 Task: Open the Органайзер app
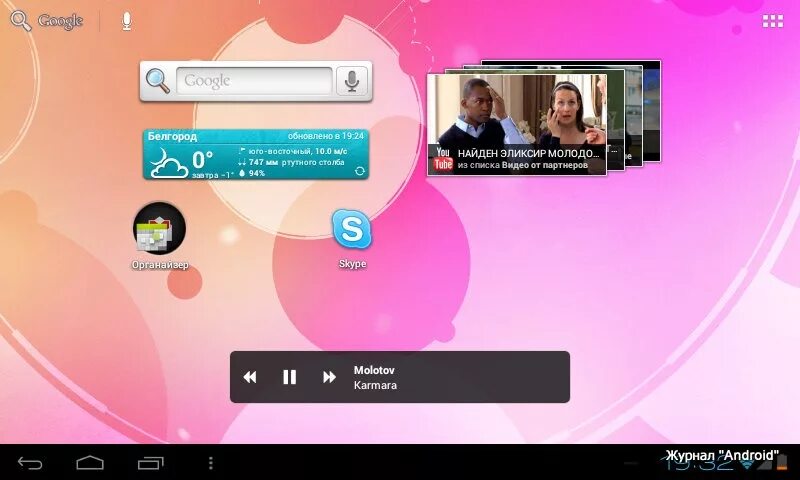(x=160, y=236)
